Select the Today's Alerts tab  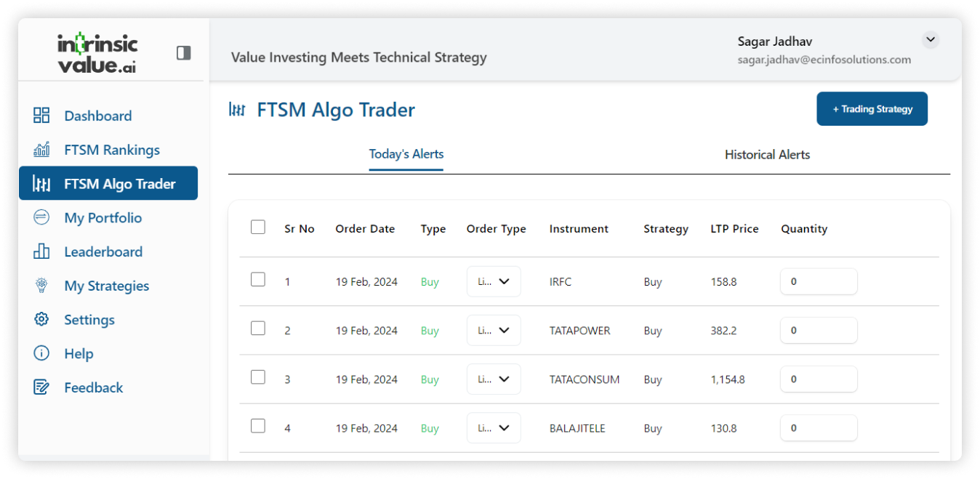(406, 154)
